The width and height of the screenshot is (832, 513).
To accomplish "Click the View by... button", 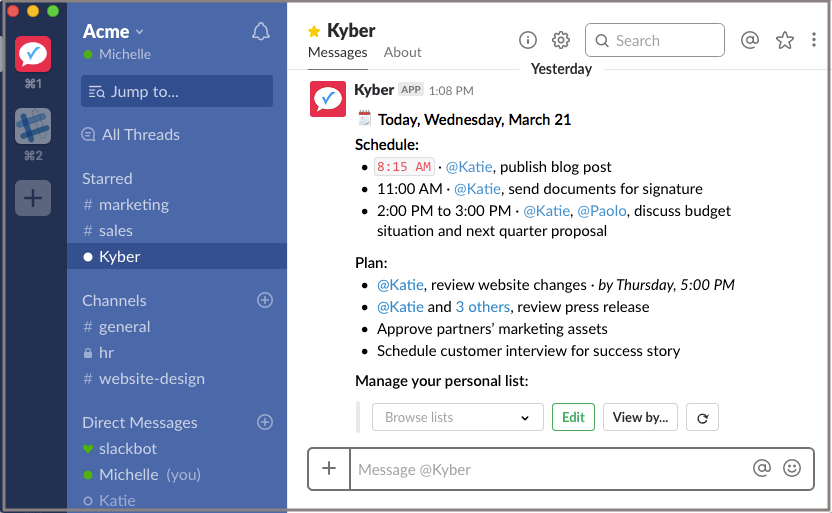I will coord(640,418).
